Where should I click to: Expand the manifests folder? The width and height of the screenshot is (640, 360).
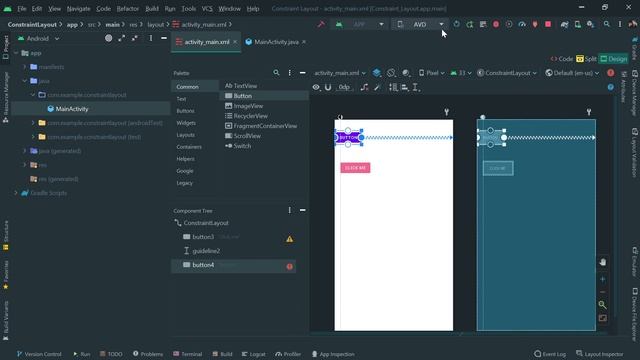pos(24,67)
